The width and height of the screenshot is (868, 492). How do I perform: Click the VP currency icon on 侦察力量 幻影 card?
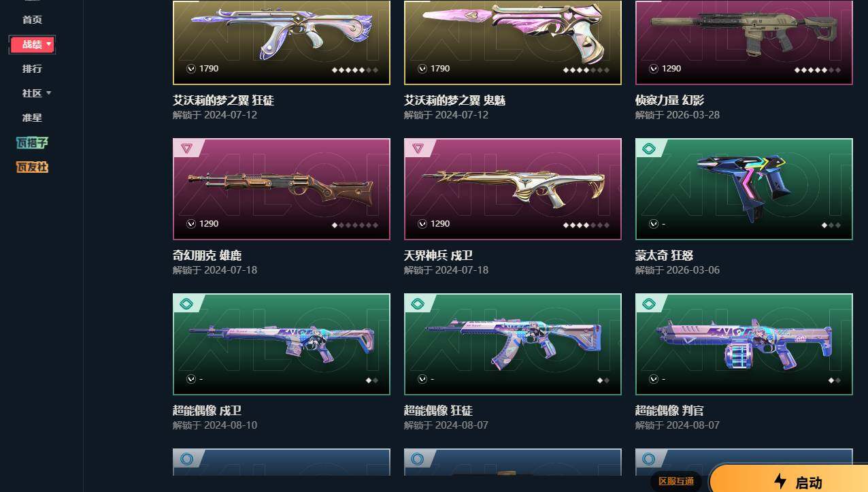654,69
